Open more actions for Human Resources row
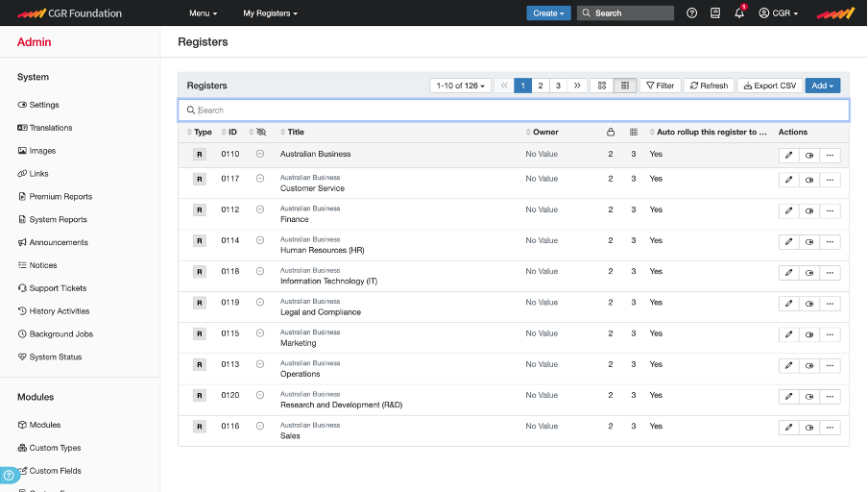This screenshot has width=868, height=492. pos(830,241)
